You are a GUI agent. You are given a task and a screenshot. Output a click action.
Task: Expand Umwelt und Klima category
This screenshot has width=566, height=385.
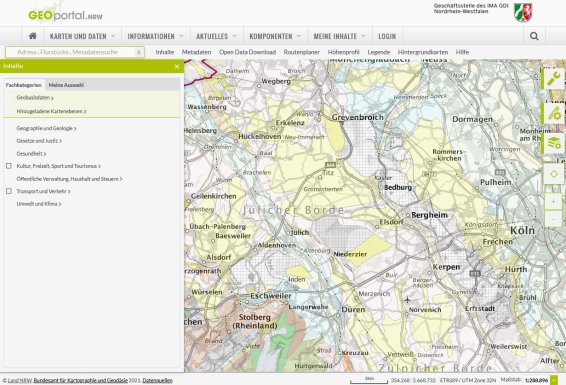(x=39, y=204)
